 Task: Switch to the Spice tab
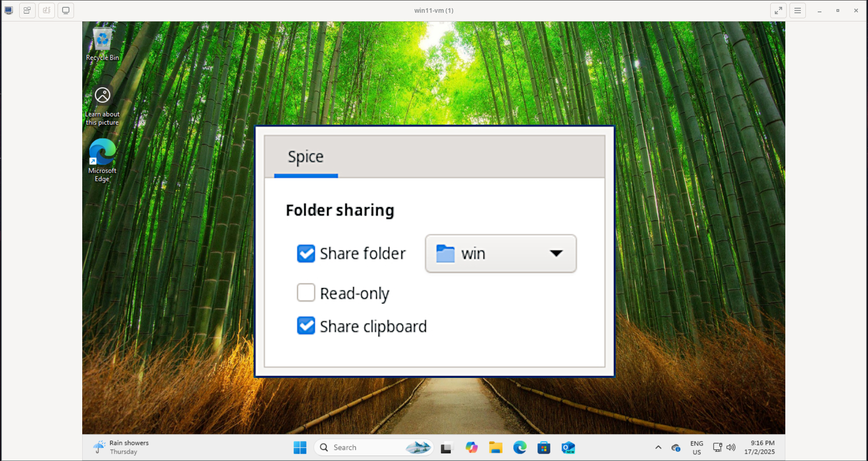[x=306, y=157]
